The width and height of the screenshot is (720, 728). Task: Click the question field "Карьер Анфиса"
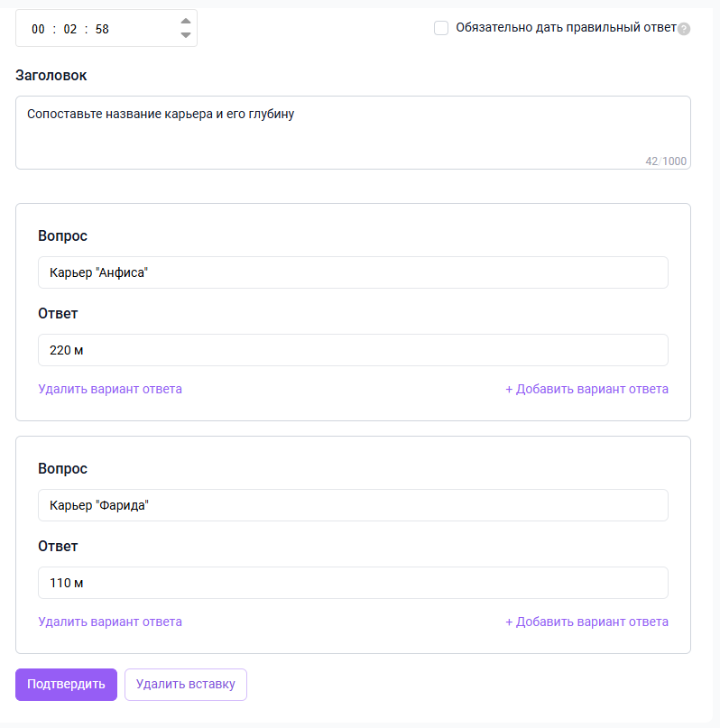353,272
